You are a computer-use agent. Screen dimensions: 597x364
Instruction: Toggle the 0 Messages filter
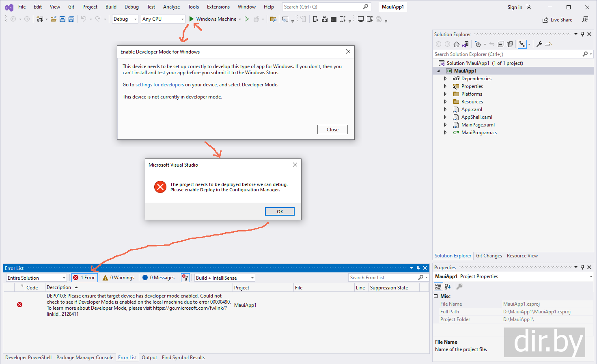[x=159, y=278]
